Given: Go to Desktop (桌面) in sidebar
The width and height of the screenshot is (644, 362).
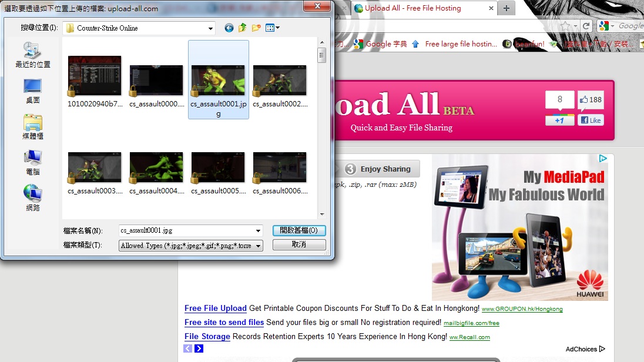Looking at the screenshot, I should (33, 90).
